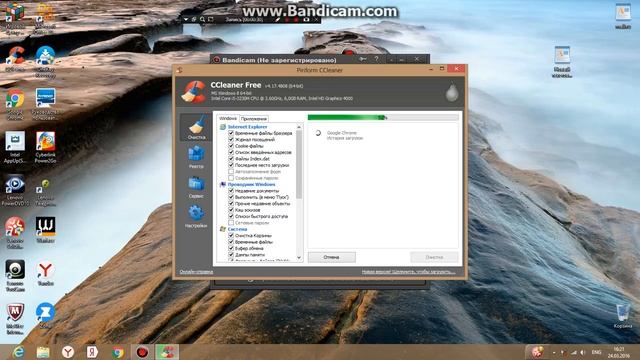Uncheck Cookie-файлы checkbox
This screenshot has height=360, width=640.
(231, 146)
